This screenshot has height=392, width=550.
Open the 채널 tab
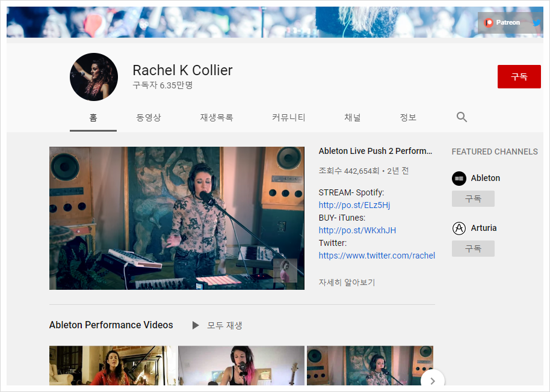(x=353, y=118)
